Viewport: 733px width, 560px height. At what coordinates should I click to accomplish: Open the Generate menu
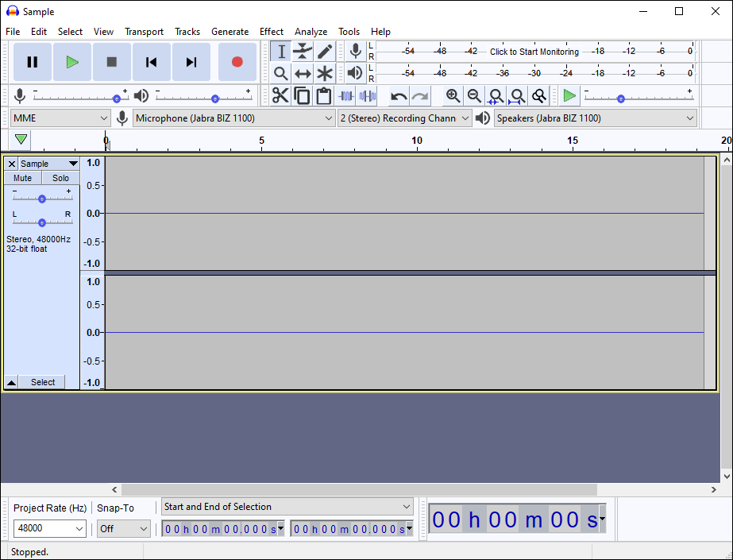click(230, 32)
